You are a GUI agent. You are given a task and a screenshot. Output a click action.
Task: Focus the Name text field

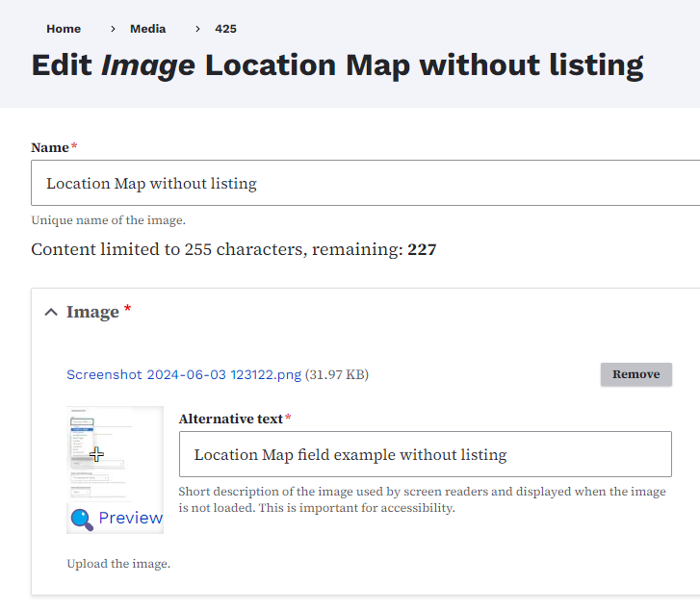(366, 183)
